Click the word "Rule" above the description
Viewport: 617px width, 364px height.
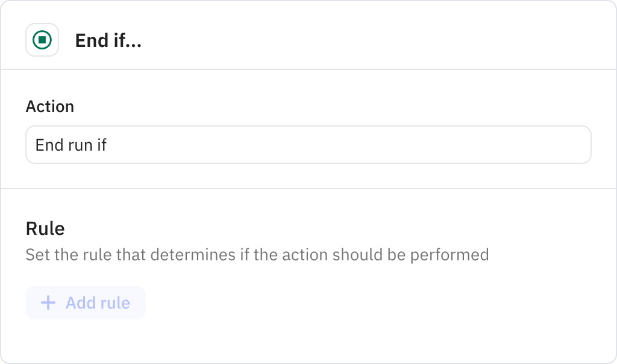(45, 228)
